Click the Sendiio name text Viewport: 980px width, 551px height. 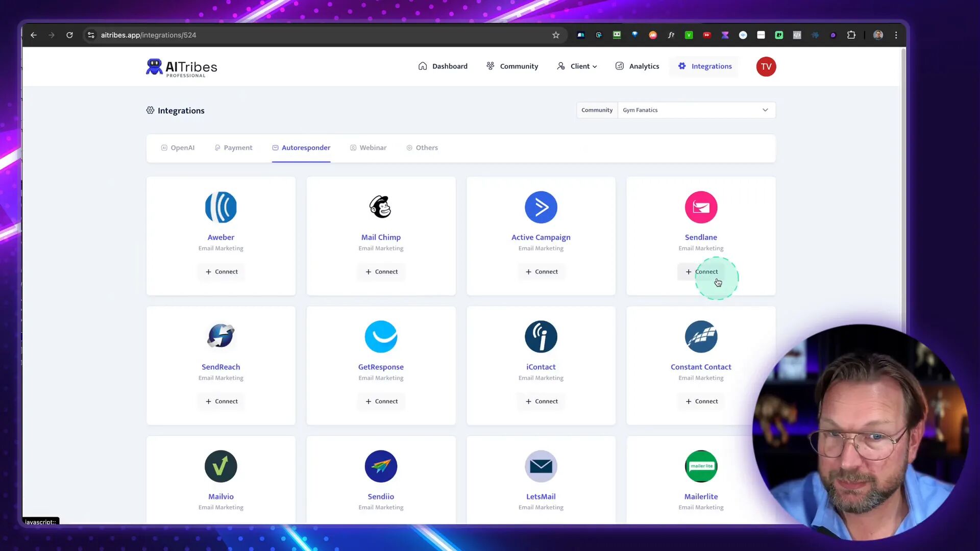tap(381, 496)
